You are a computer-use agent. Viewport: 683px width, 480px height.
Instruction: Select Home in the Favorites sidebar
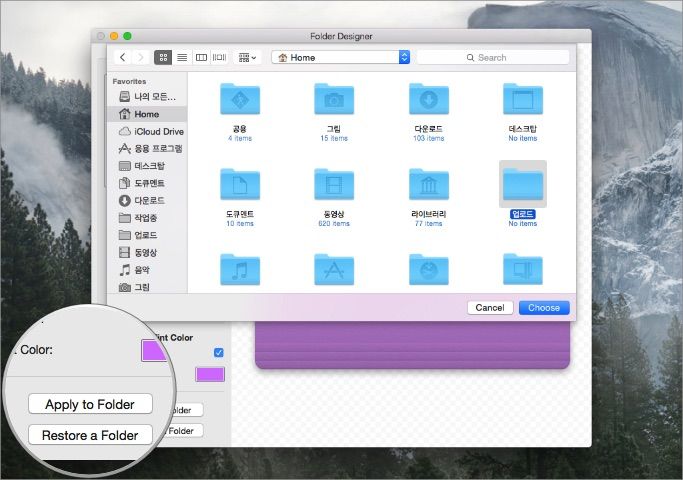click(x=147, y=114)
